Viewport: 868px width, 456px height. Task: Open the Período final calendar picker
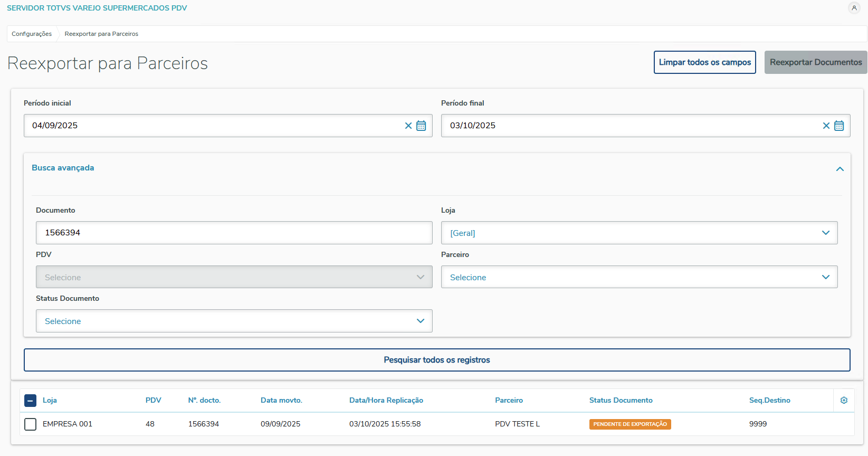click(x=839, y=126)
